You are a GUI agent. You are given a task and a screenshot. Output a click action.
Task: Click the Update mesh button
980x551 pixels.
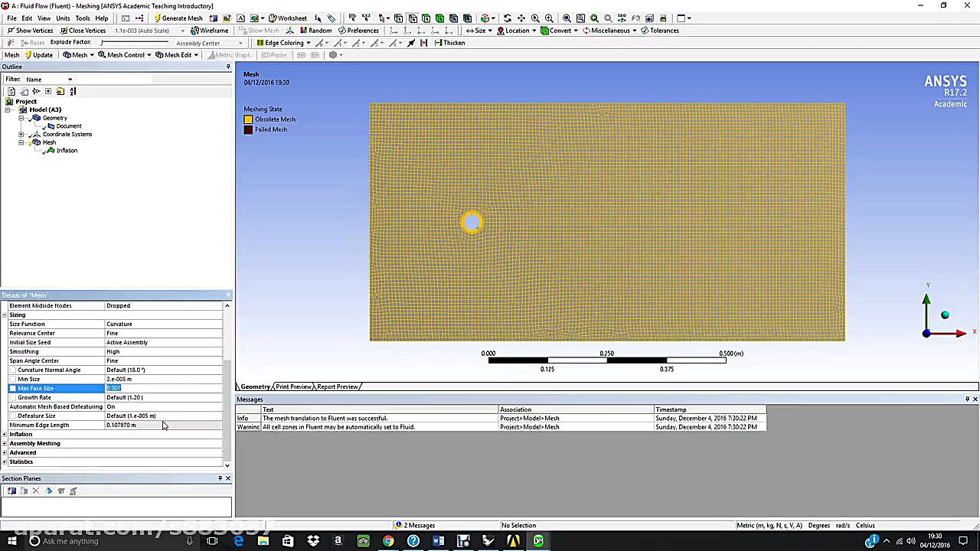pyautogui.click(x=38, y=55)
